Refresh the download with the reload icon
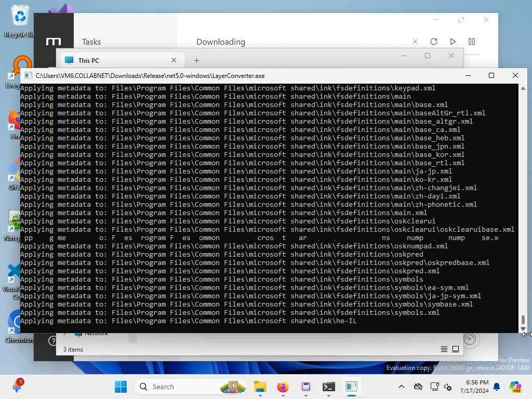 [434, 42]
